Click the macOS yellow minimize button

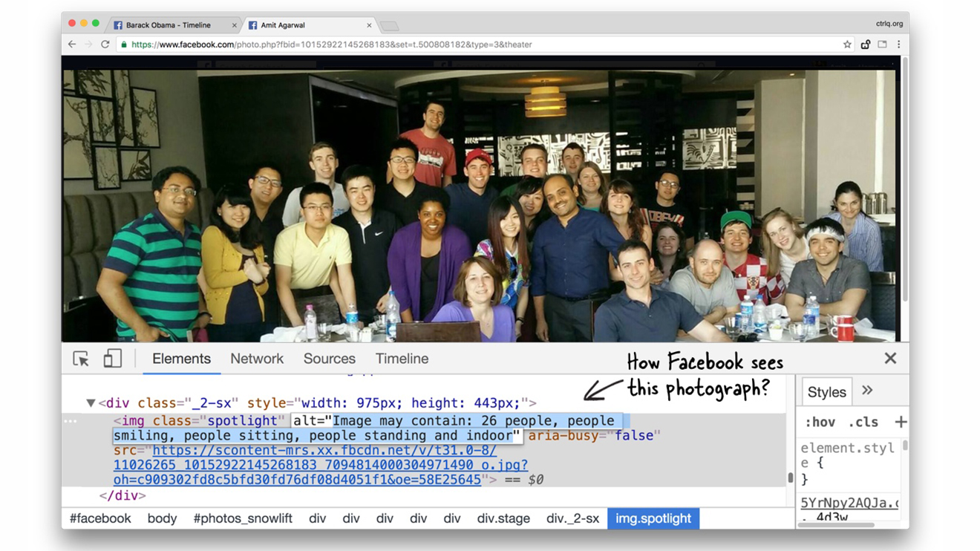tap(84, 24)
